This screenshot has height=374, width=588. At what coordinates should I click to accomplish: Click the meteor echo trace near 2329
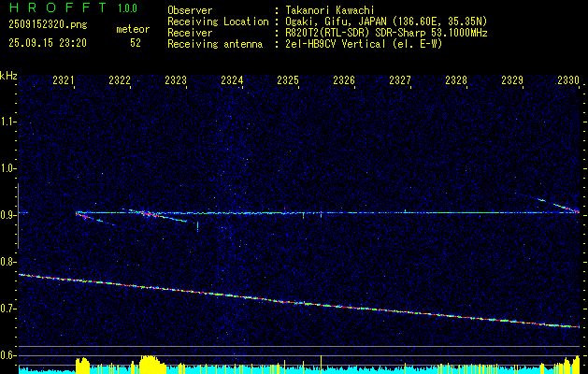coord(559,205)
